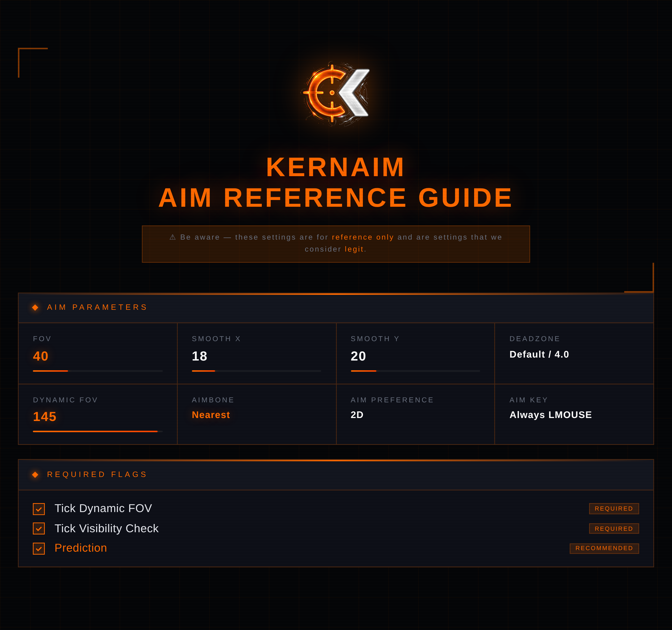Click the Required Flags section header

pyautogui.click(x=97, y=474)
